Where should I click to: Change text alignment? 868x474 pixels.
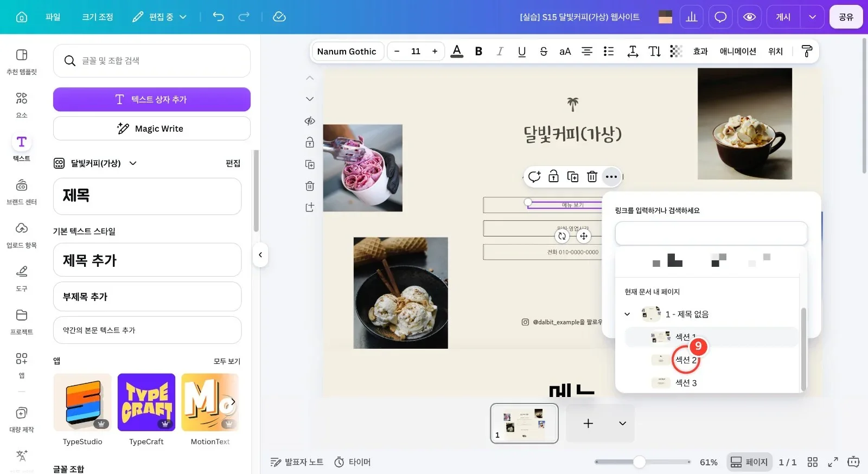click(587, 52)
